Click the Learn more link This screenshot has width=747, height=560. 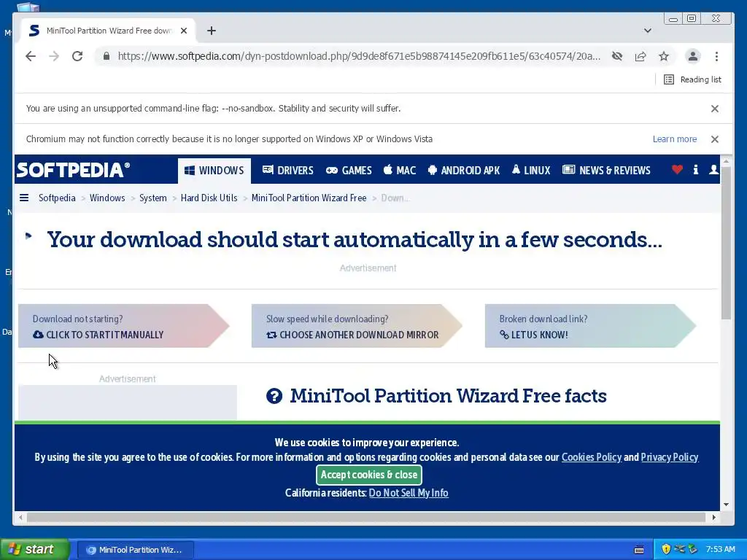click(675, 139)
